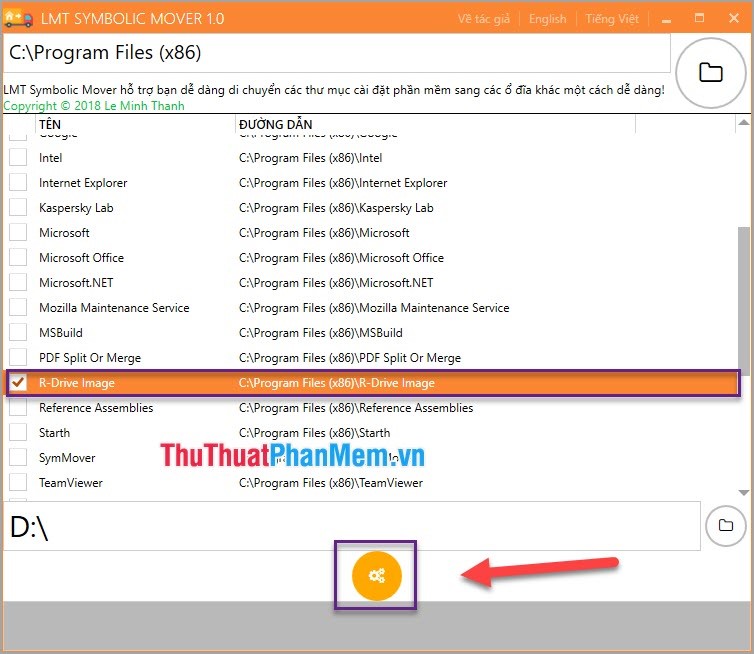
Task: Tick the Internet Explorer checkbox
Action: [18, 182]
